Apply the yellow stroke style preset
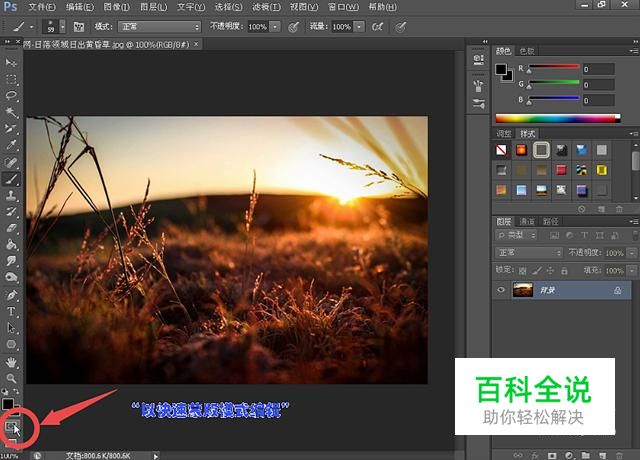The height and width of the screenshot is (460, 640). pyautogui.click(x=602, y=170)
